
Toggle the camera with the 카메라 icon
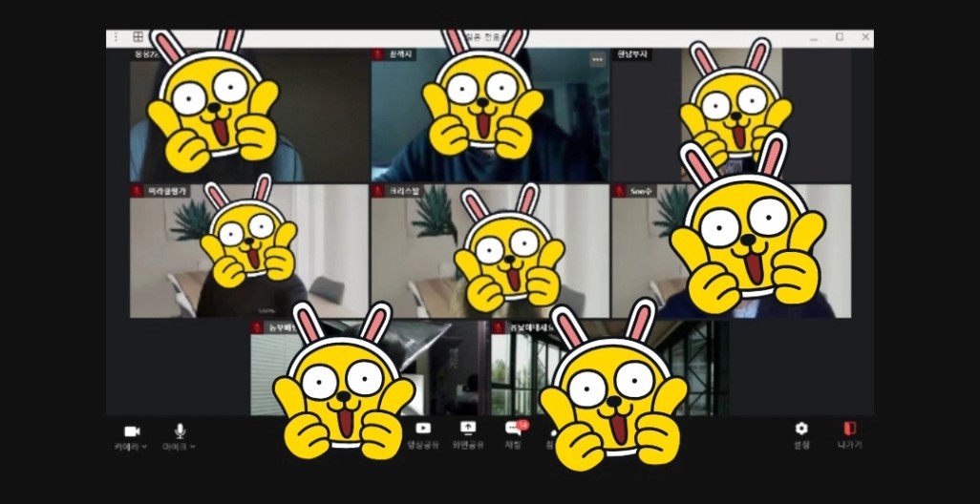pos(132,430)
